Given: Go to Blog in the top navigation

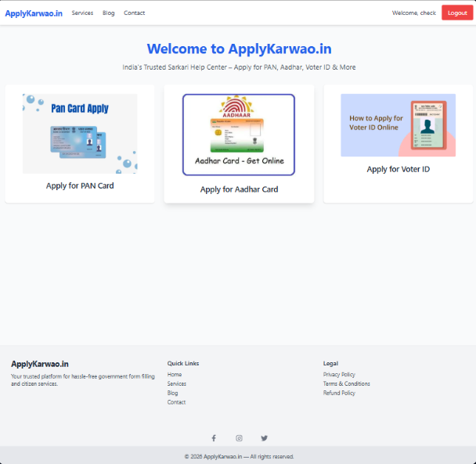Looking at the screenshot, I should pos(108,13).
